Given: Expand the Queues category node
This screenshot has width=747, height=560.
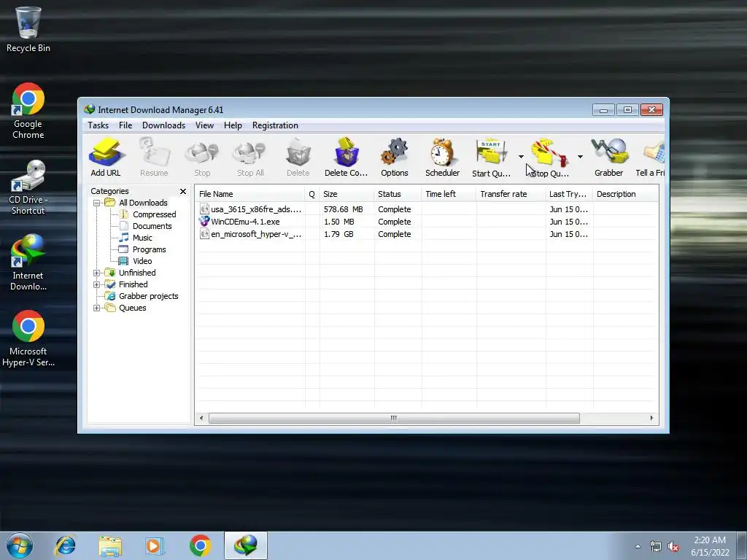Looking at the screenshot, I should coord(97,308).
